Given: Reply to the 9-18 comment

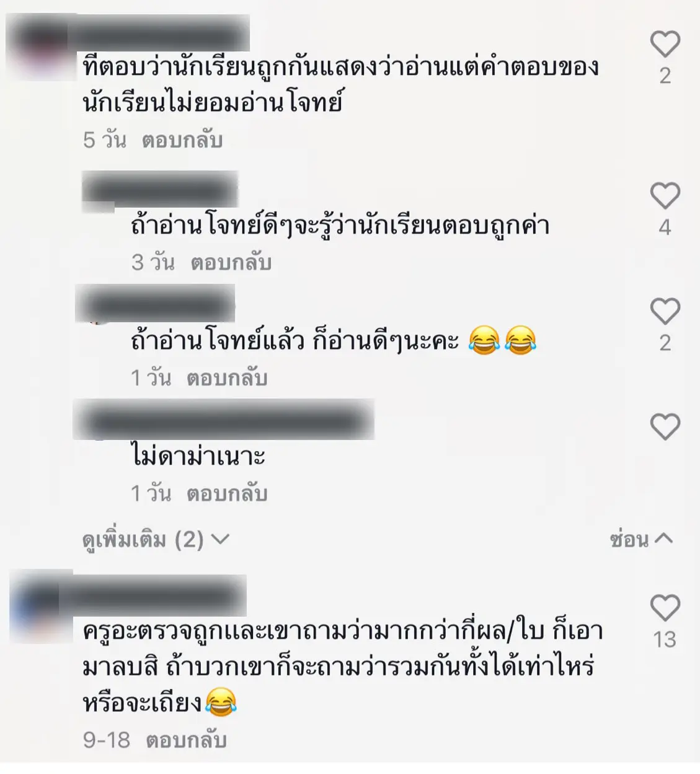Looking at the screenshot, I should pos(186,739).
